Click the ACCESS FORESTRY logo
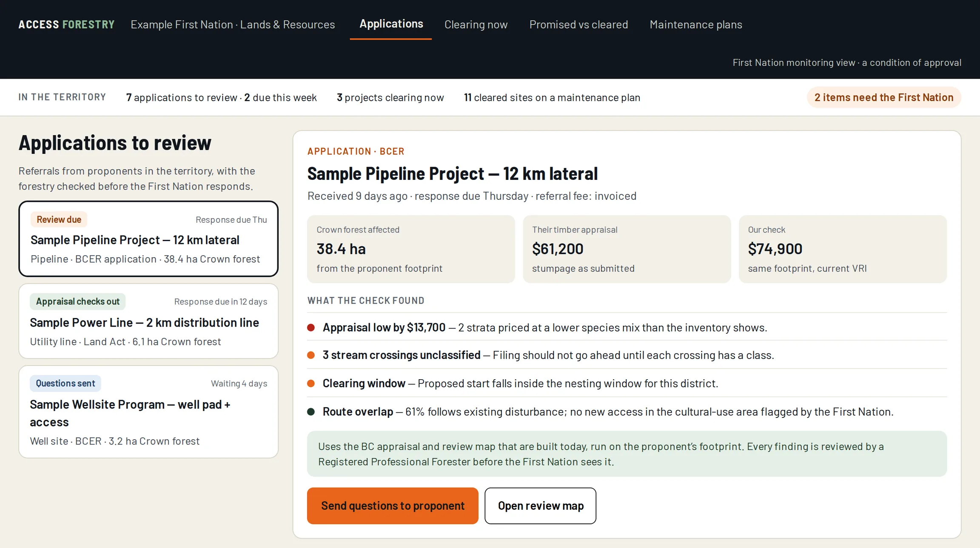The image size is (980, 548). [x=66, y=25]
